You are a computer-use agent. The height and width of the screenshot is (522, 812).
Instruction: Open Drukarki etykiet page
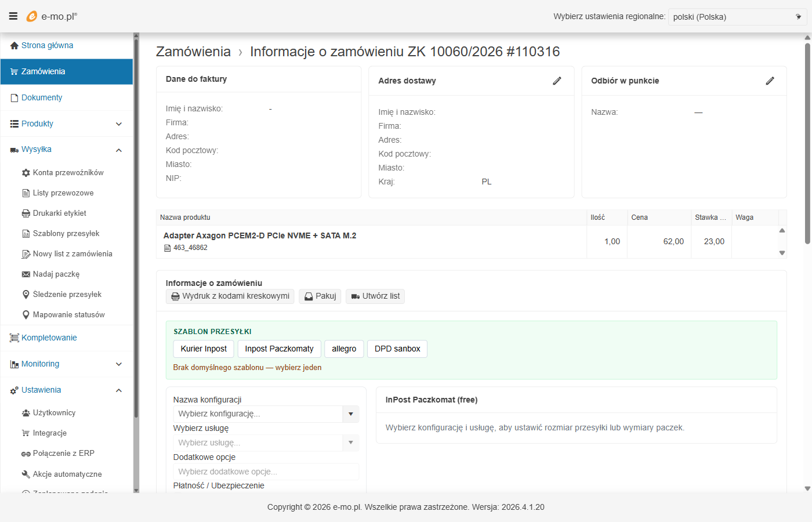click(59, 213)
